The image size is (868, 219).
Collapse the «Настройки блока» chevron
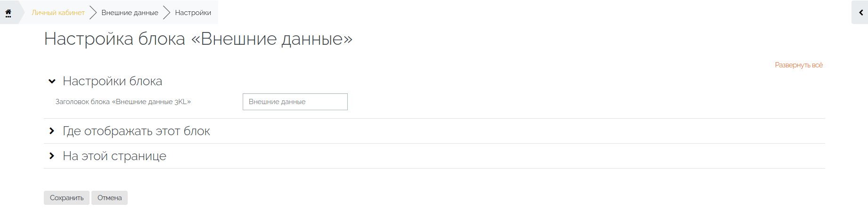pyautogui.click(x=52, y=81)
